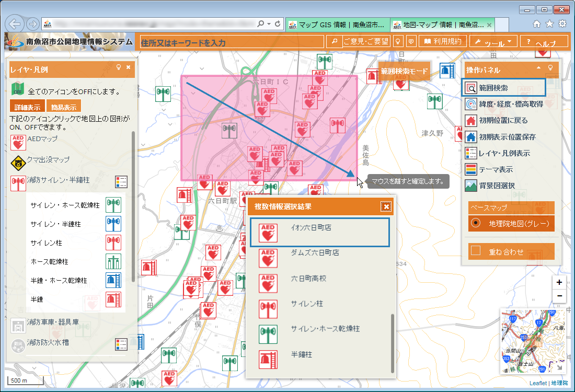
Task: Open 利用規約 terms of use
Action: click(x=443, y=41)
